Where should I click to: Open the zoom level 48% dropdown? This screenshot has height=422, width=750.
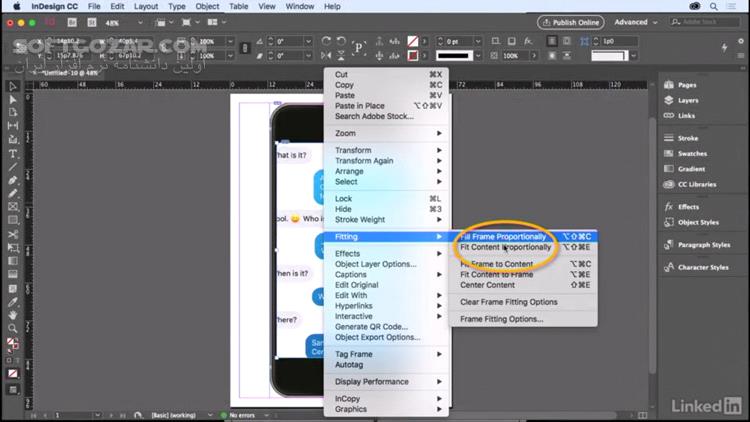(x=140, y=22)
